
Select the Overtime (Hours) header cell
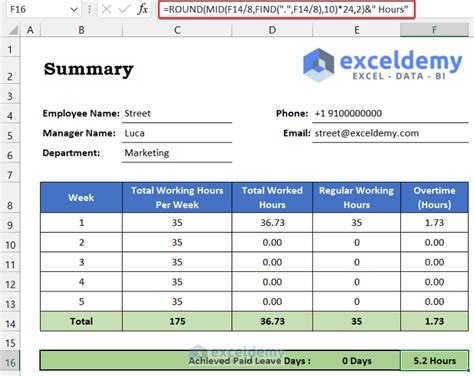(x=434, y=197)
